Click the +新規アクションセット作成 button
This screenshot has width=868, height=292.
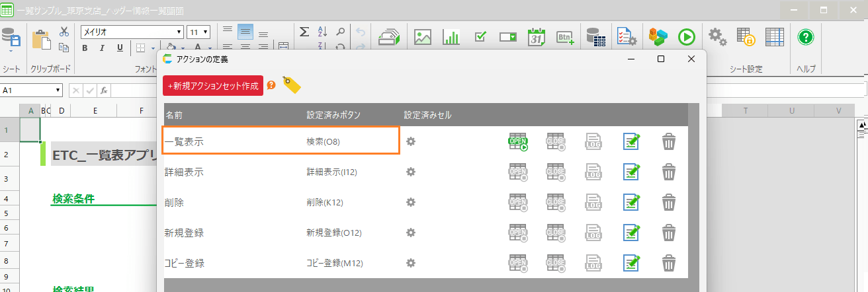coord(213,86)
